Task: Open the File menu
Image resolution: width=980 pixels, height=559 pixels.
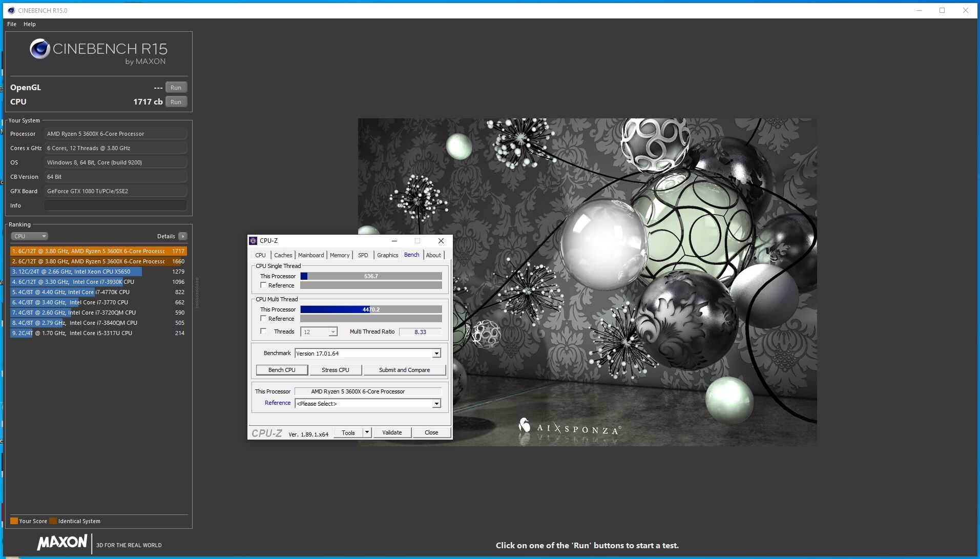Action: click(x=12, y=24)
